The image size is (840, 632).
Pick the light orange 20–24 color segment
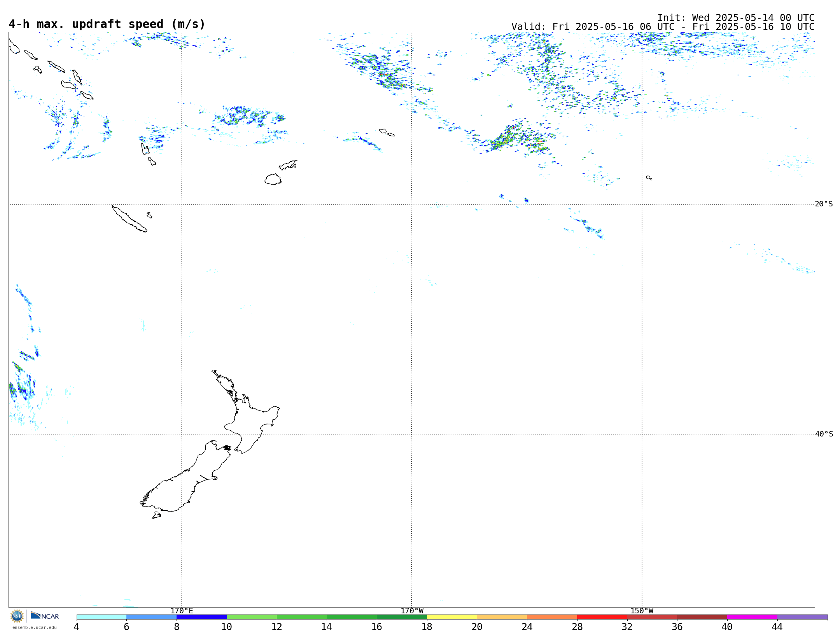coord(502,617)
